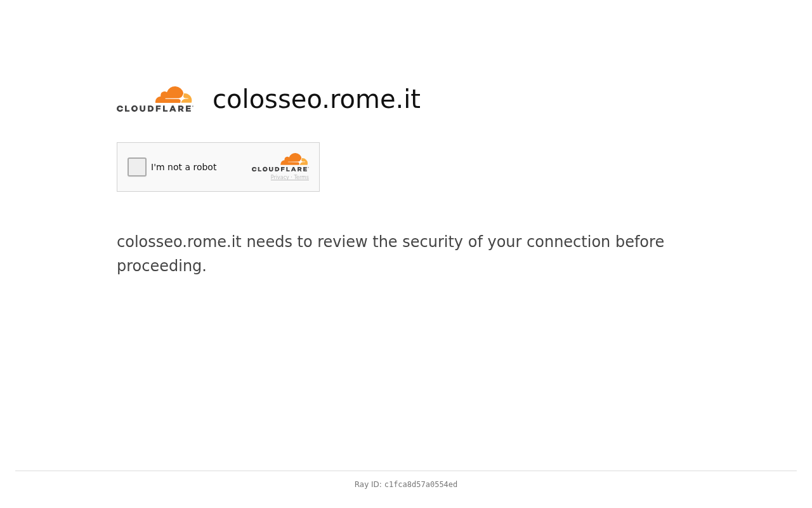This screenshot has width=812, height=508.
Task: Open the Terms link in the widget
Action: [x=301, y=177]
